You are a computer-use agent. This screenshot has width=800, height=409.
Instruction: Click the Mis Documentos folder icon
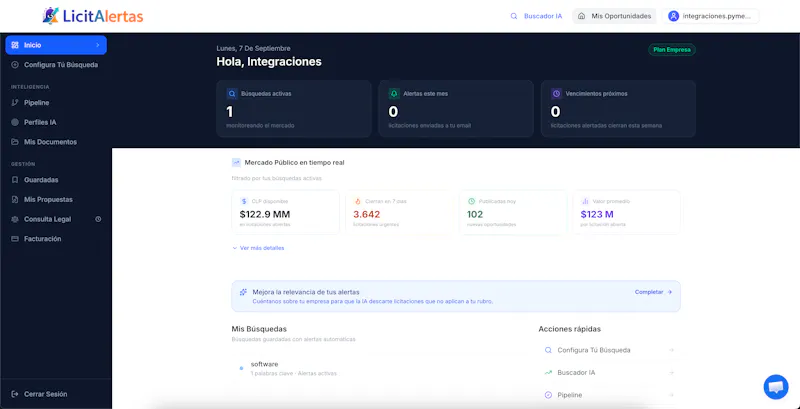click(x=15, y=142)
